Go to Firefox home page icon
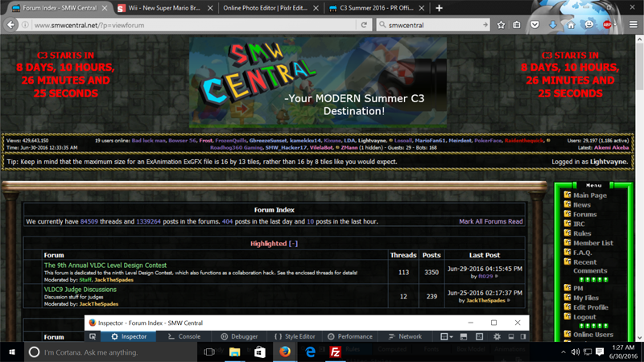The height and width of the screenshot is (362, 644). click(x=571, y=25)
